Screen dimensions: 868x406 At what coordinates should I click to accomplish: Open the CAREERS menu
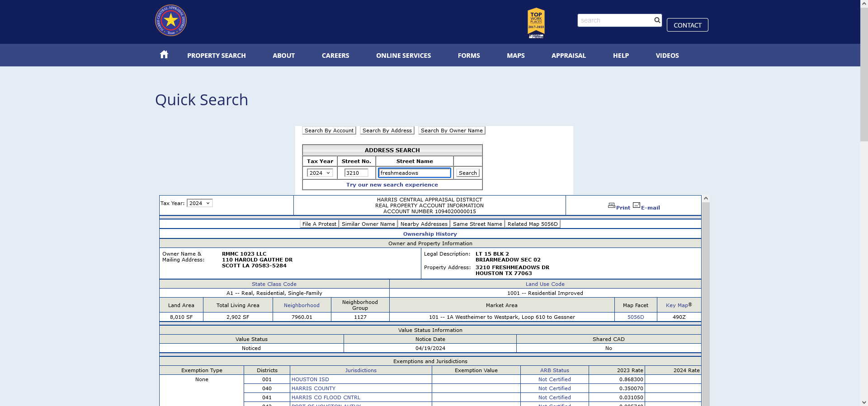[x=335, y=56]
